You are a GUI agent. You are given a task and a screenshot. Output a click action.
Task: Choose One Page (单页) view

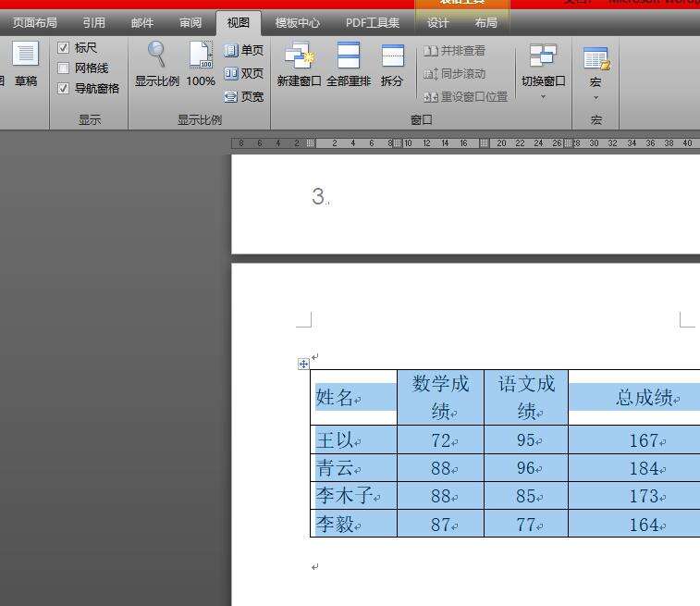[x=244, y=51]
